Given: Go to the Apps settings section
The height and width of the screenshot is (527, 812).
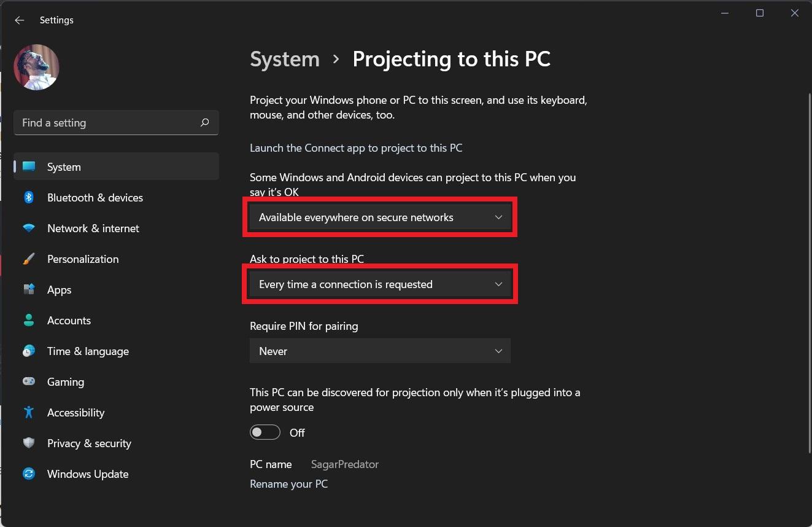Looking at the screenshot, I should 60,290.
